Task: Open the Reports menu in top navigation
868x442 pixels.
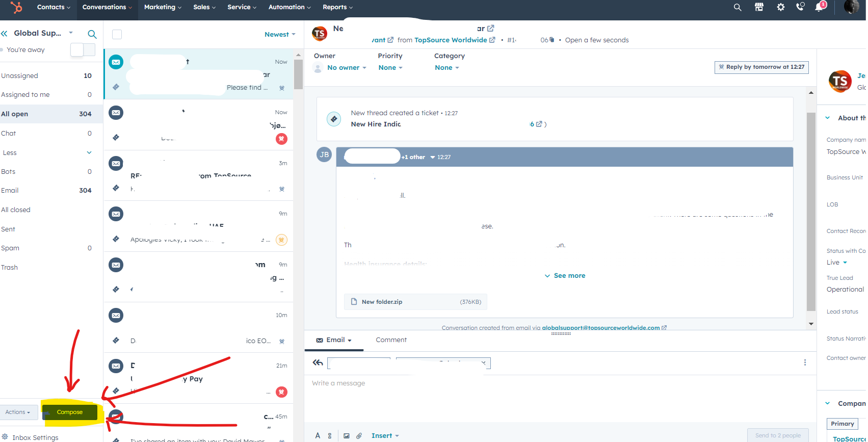Action: [337, 7]
